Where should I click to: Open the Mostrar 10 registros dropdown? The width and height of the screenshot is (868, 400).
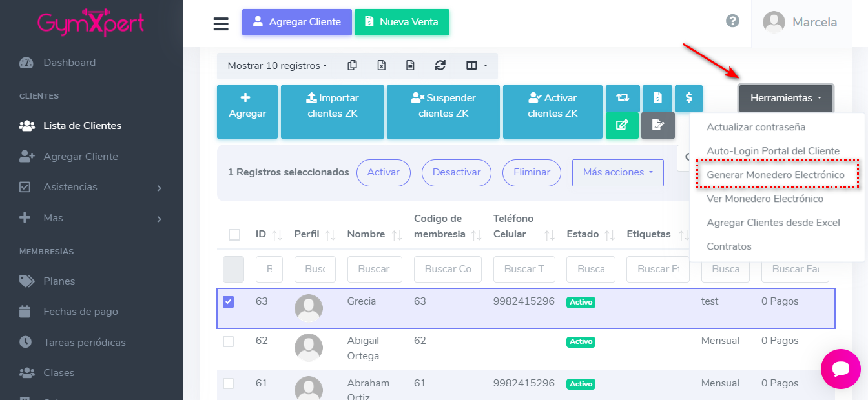point(277,66)
